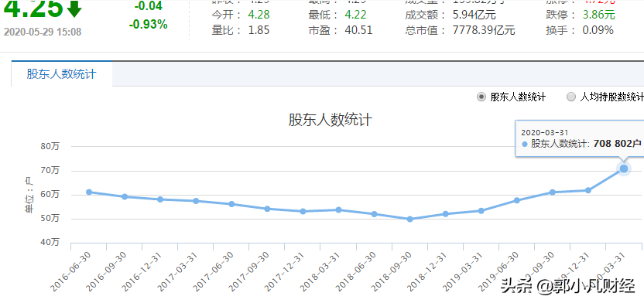Click the 2016-12-31 data point
644x303 pixels.
point(160,199)
